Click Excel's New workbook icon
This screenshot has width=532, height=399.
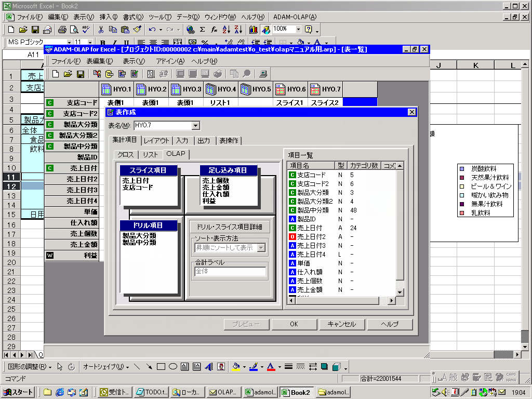pyautogui.click(x=11, y=30)
